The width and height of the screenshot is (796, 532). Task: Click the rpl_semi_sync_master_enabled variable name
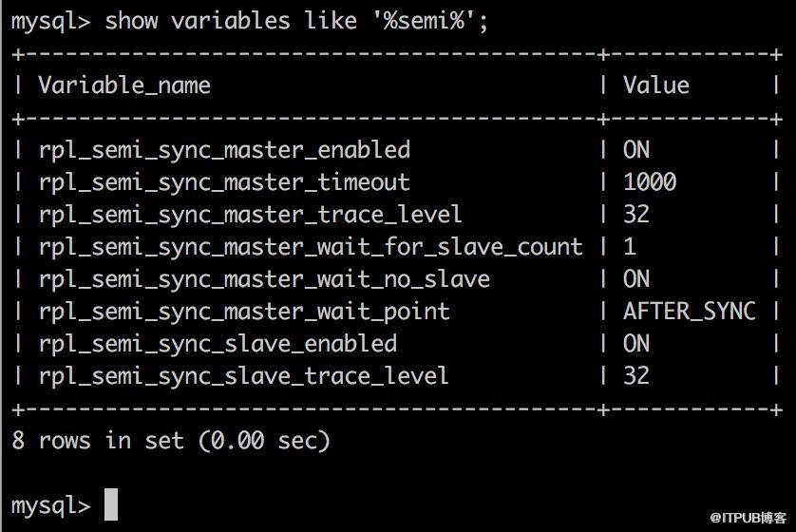pos(224,150)
